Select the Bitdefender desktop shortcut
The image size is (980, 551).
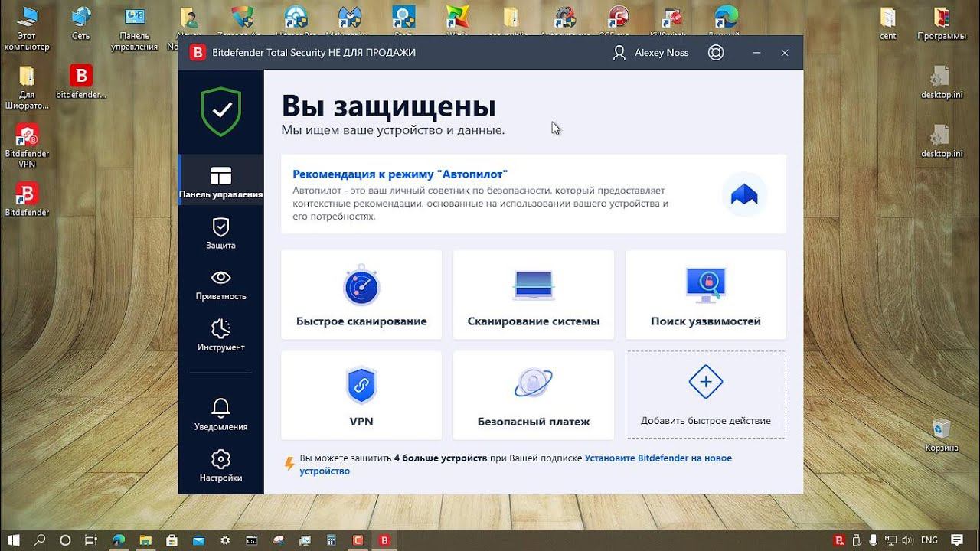click(27, 199)
